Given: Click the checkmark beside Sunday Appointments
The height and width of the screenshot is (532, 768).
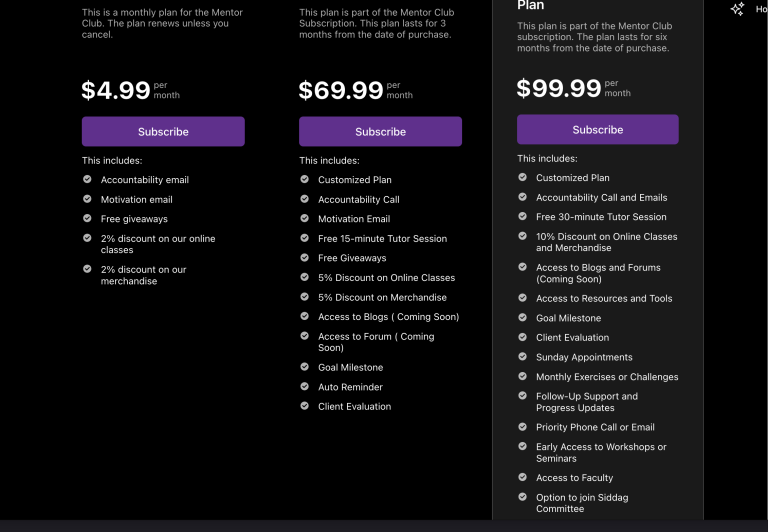Looking at the screenshot, I should (x=522, y=357).
